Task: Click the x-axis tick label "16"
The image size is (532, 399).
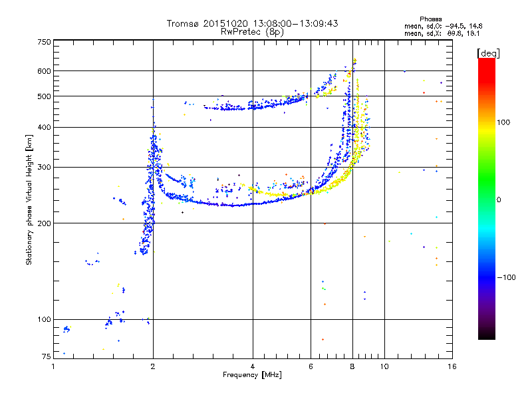Action: click(x=452, y=366)
